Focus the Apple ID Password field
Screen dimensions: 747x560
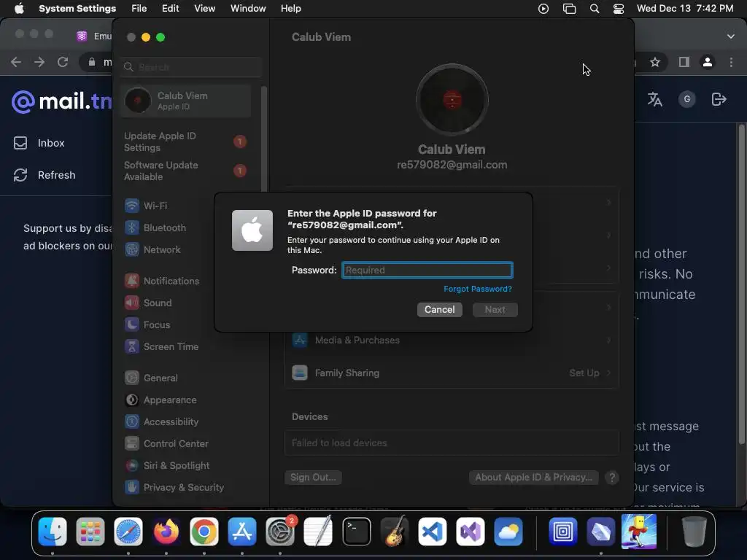click(427, 270)
